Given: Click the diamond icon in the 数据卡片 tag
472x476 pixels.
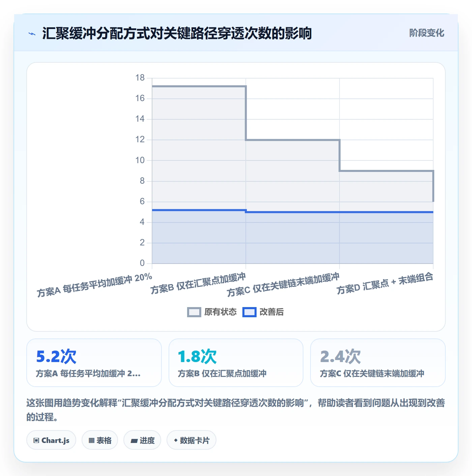Looking at the screenshot, I should click(x=175, y=440).
